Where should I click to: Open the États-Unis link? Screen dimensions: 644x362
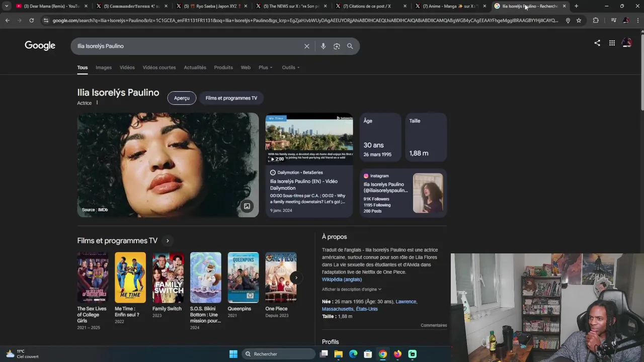[x=367, y=309]
